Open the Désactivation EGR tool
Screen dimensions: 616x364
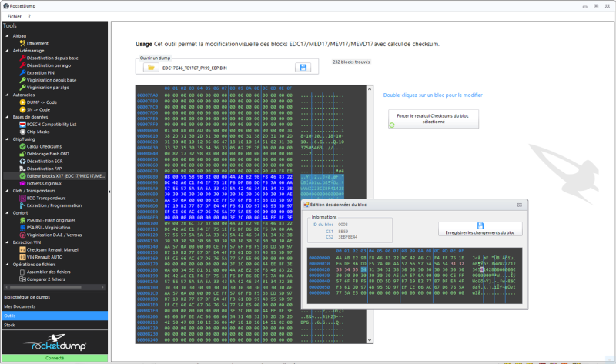tap(45, 161)
